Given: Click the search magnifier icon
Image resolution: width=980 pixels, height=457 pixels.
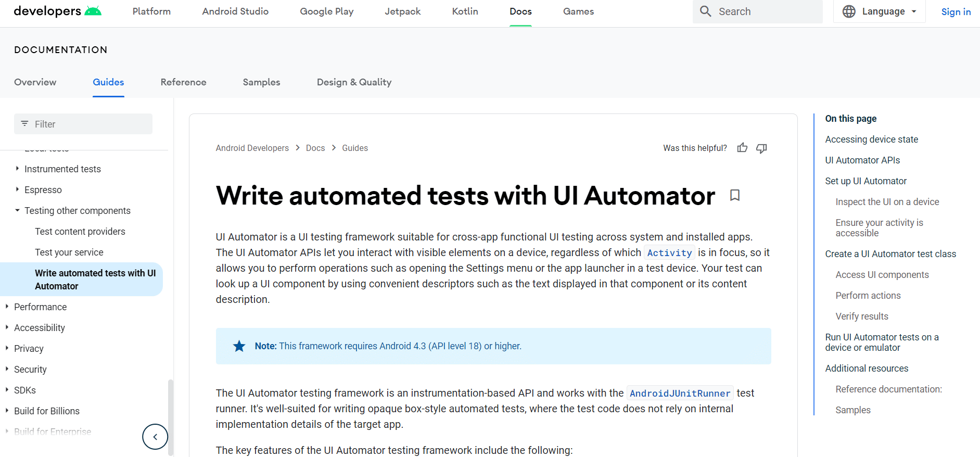Looking at the screenshot, I should pos(705,11).
